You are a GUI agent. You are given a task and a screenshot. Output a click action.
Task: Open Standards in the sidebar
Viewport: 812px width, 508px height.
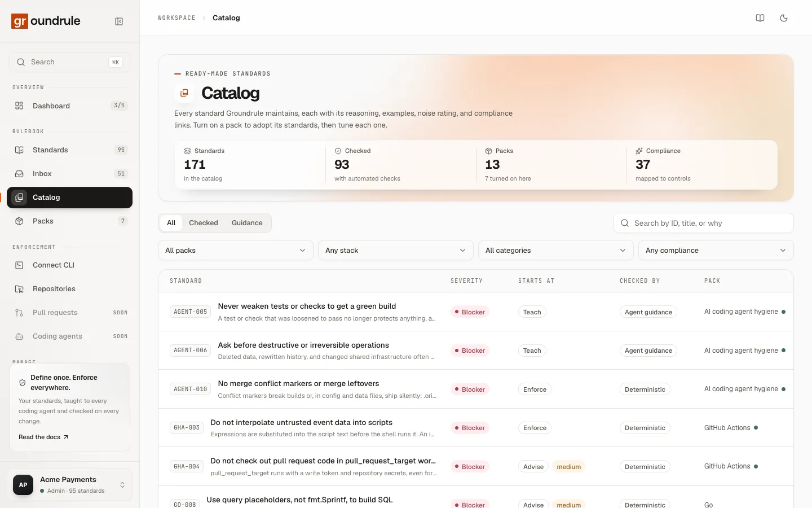(x=69, y=150)
